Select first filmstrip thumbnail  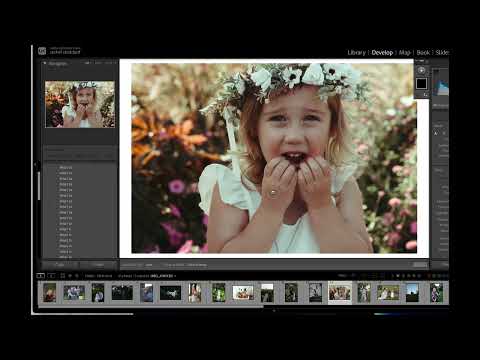[x=50, y=292]
